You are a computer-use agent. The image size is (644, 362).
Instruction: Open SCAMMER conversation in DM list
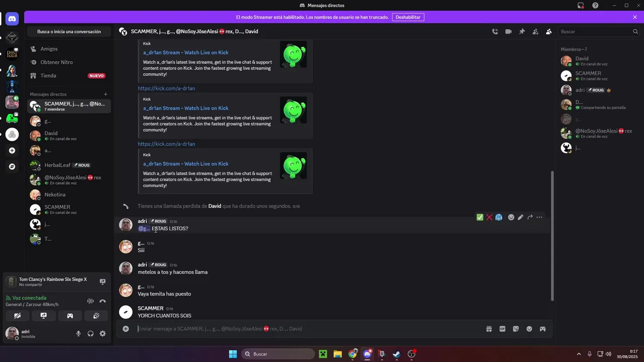coord(68,209)
